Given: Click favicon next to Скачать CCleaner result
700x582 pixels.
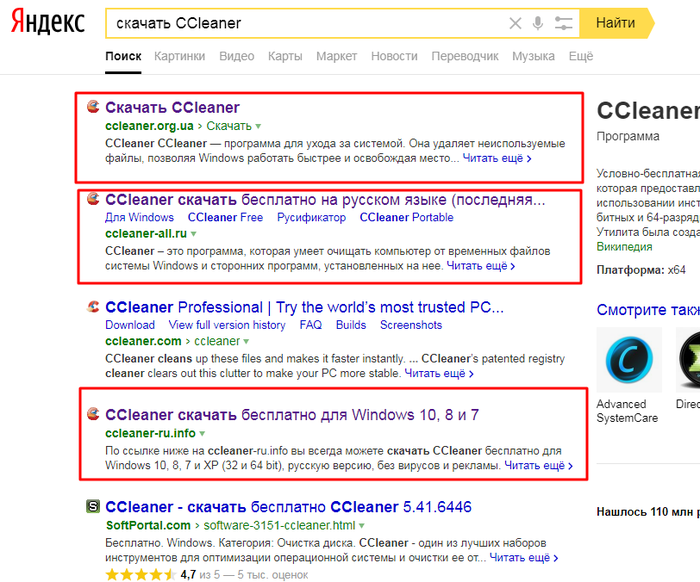Looking at the screenshot, I should (x=93, y=107).
